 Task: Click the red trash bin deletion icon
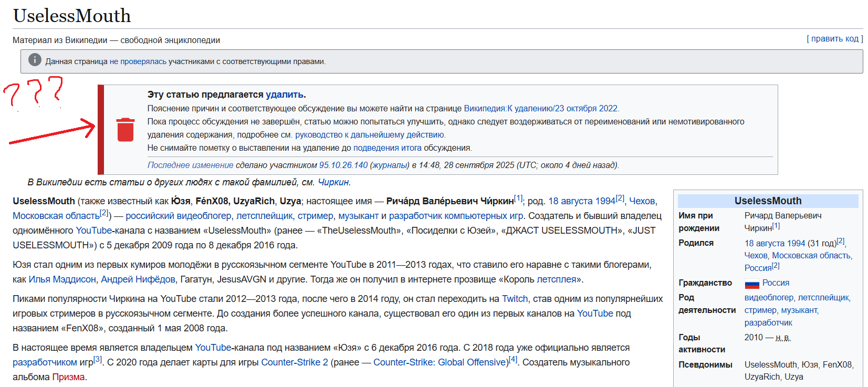[x=125, y=130]
